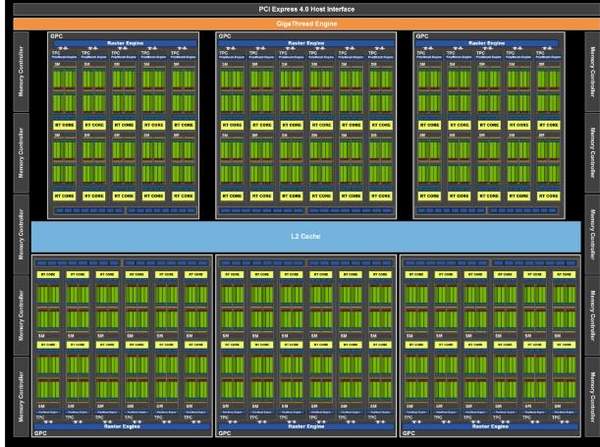This screenshot has height=447, width=600.
Task: Select the topmost Memory Controller on the right
Action: point(591,71)
